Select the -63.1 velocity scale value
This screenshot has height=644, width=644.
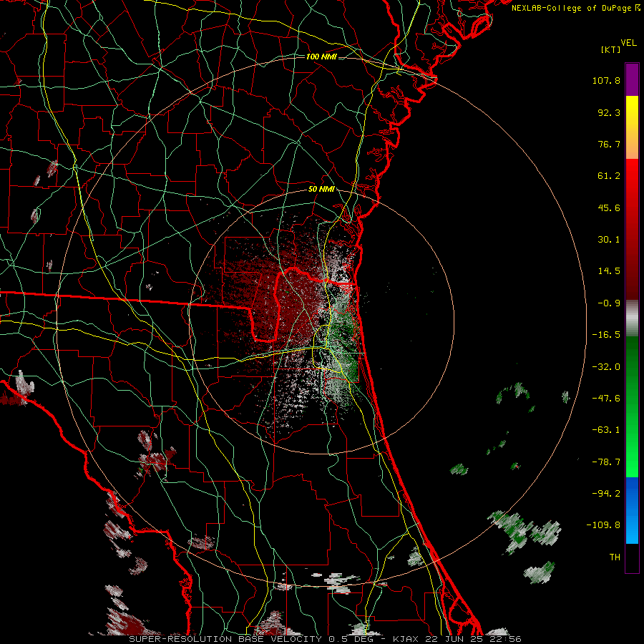point(606,430)
